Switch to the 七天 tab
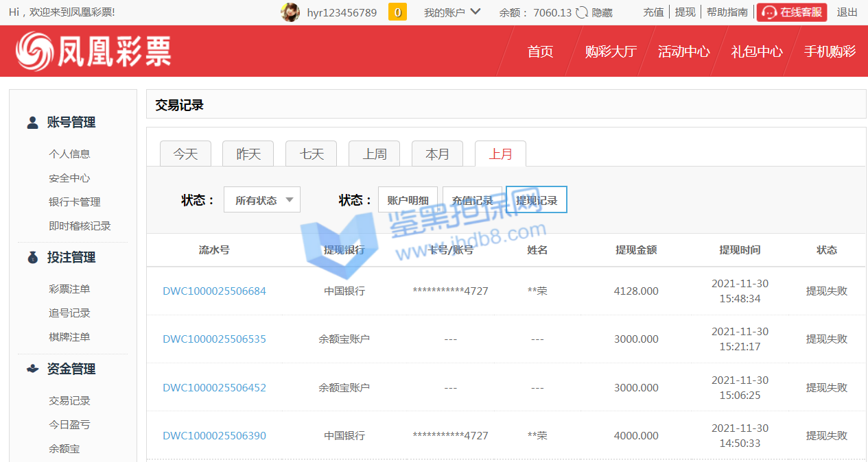 312,154
